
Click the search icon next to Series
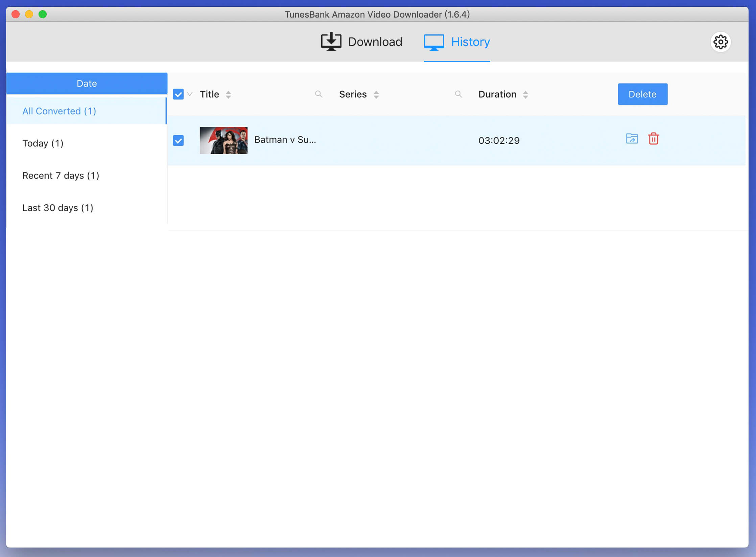[458, 94]
